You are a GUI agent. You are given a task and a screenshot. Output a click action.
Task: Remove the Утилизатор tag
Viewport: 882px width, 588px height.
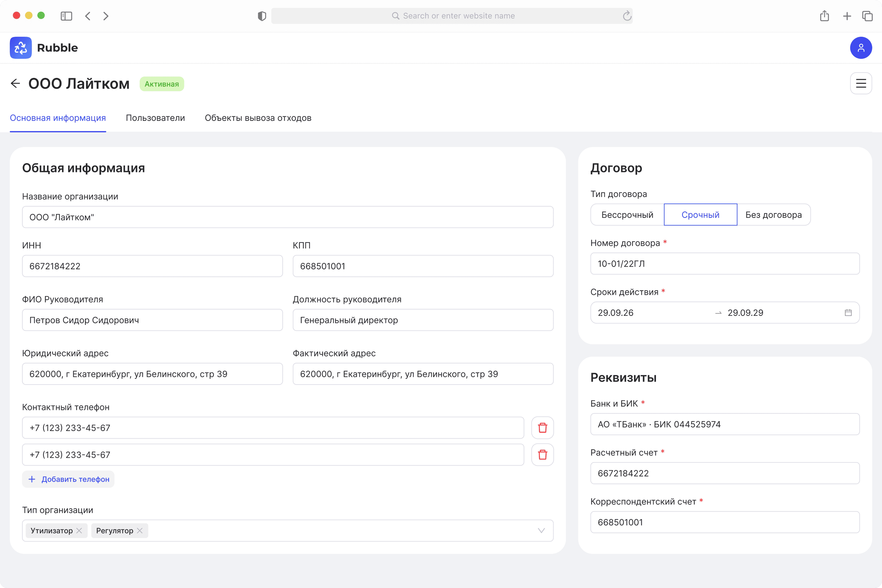pyautogui.click(x=79, y=530)
